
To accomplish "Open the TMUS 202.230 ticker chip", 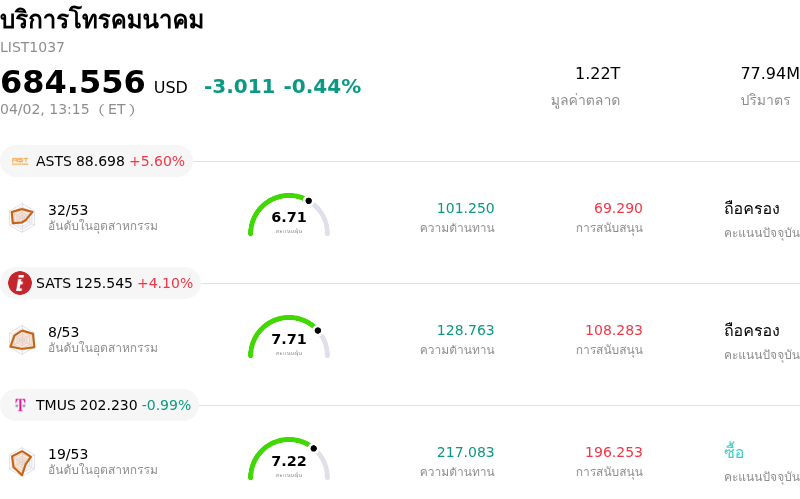I will point(100,405).
